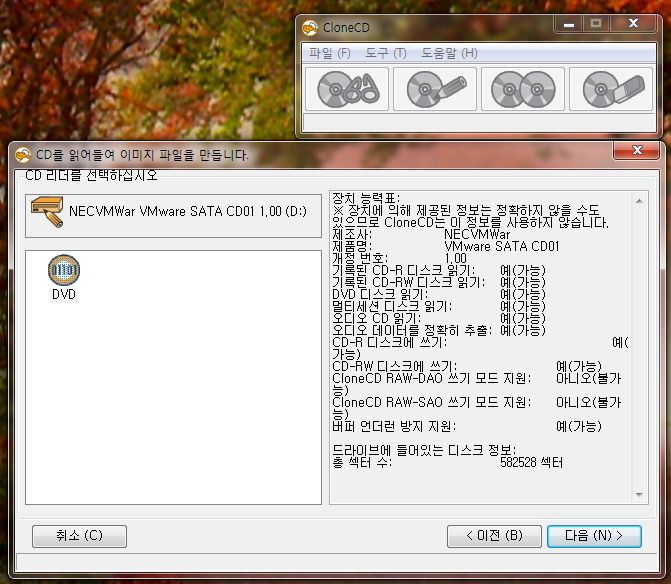Click the '제조사:' NECVMWar line

pos(421,234)
